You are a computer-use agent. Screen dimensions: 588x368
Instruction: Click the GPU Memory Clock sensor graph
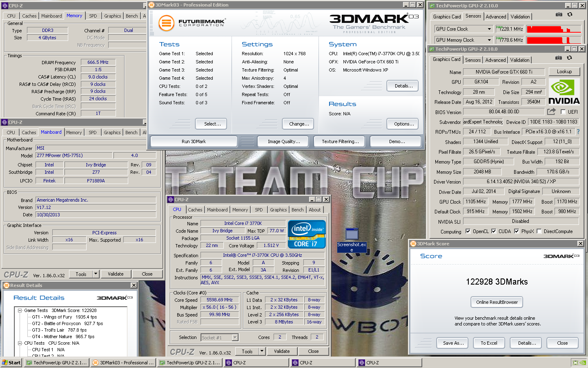pos(554,40)
